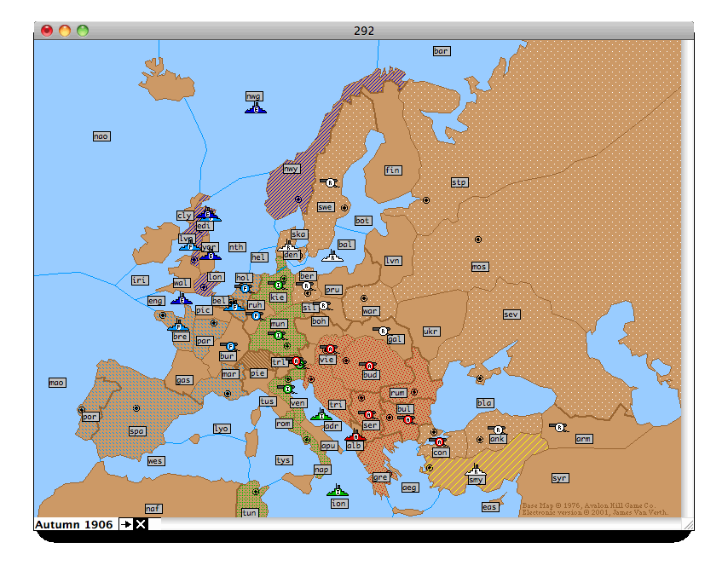Screen dimensions: 728x577
Task: Select the French army under hol
Action: pyautogui.click(x=245, y=289)
